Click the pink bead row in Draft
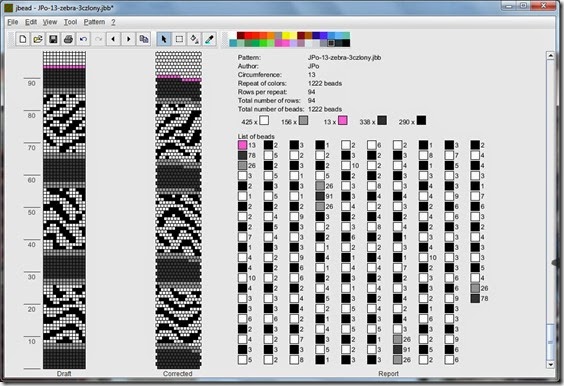Viewport: 564px width, 386px height. tap(64, 67)
